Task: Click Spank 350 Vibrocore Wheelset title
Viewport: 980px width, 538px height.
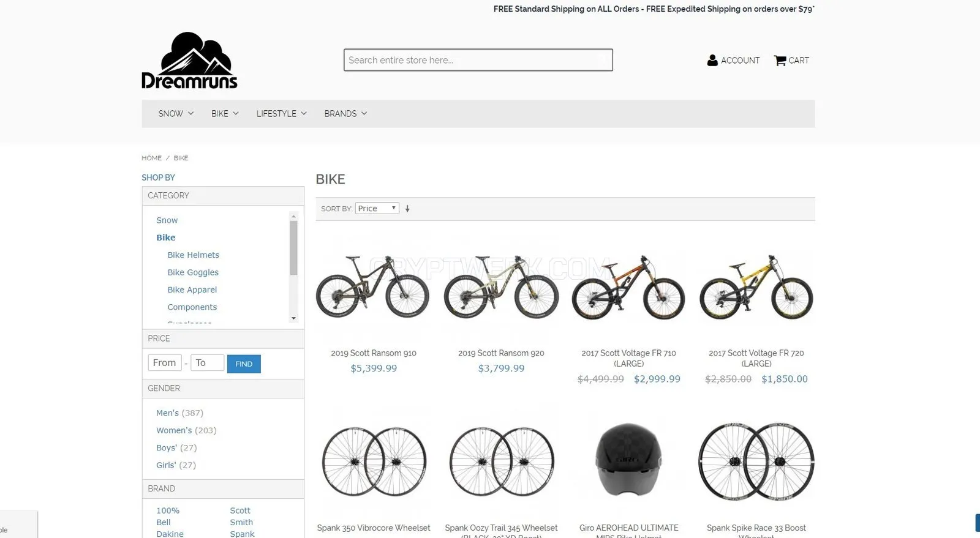Action: coord(374,528)
